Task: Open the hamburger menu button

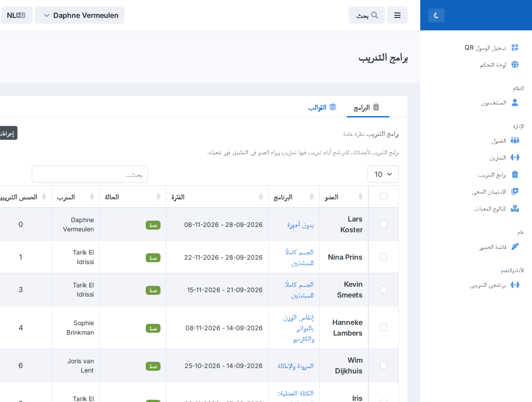Action: 397,15
